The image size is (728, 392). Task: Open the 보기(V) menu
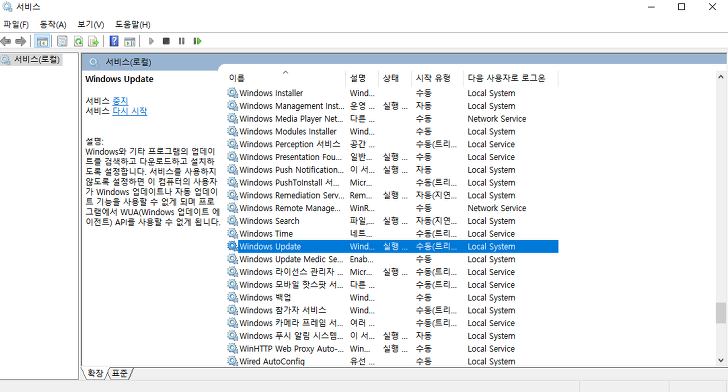(x=91, y=25)
